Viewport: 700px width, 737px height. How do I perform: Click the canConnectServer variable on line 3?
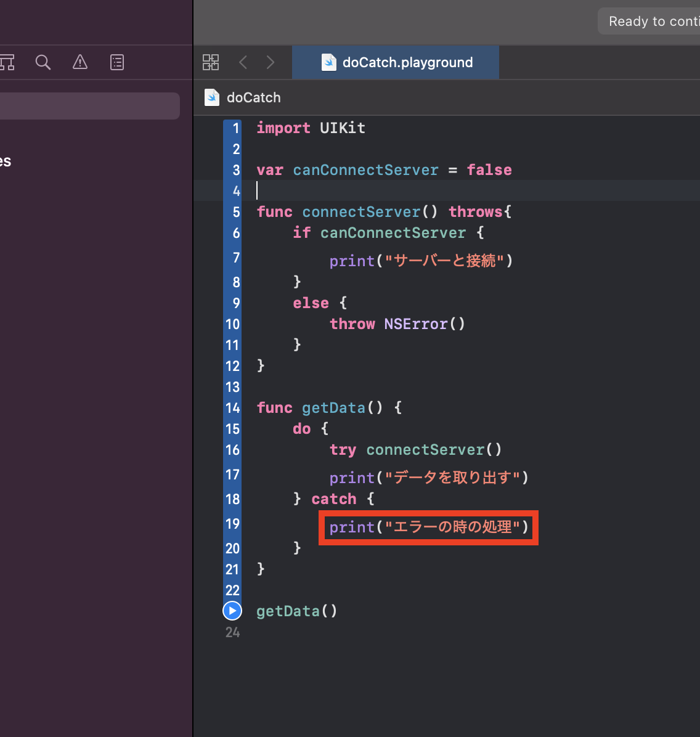366,169
